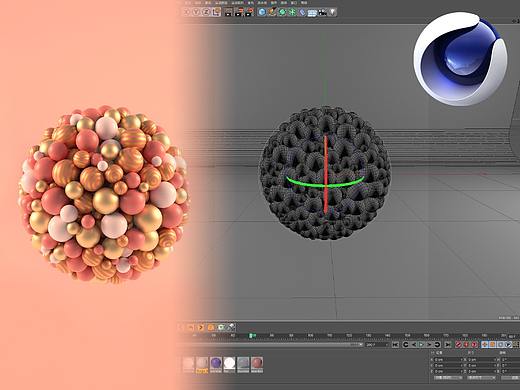Click the green icon below the viewport
Screen dimensions: 520x390
click(x=221, y=327)
